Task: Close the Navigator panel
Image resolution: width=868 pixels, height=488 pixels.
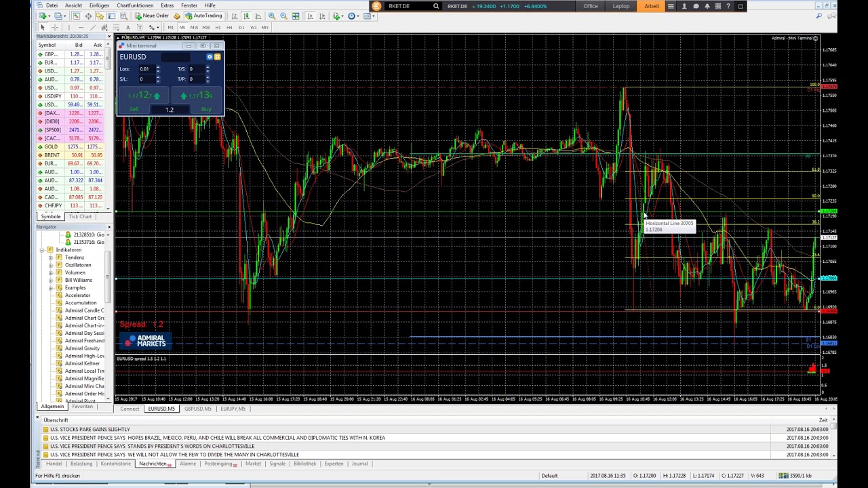Action: (x=108, y=227)
